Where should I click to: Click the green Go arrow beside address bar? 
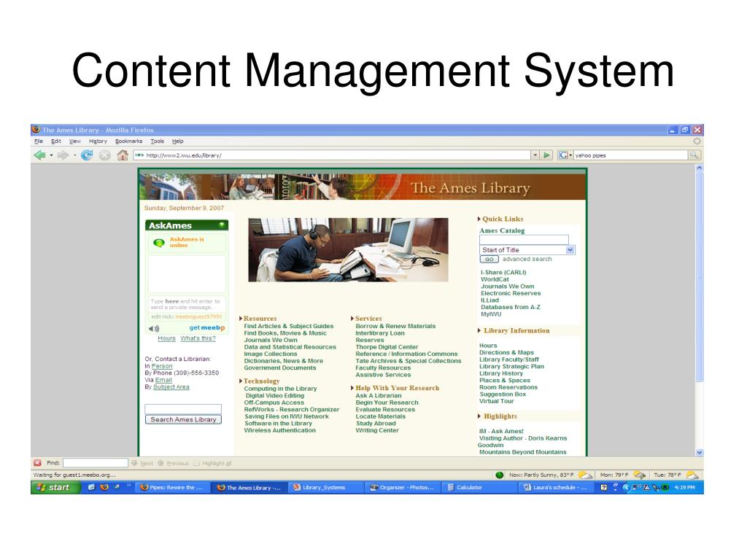point(547,155)
